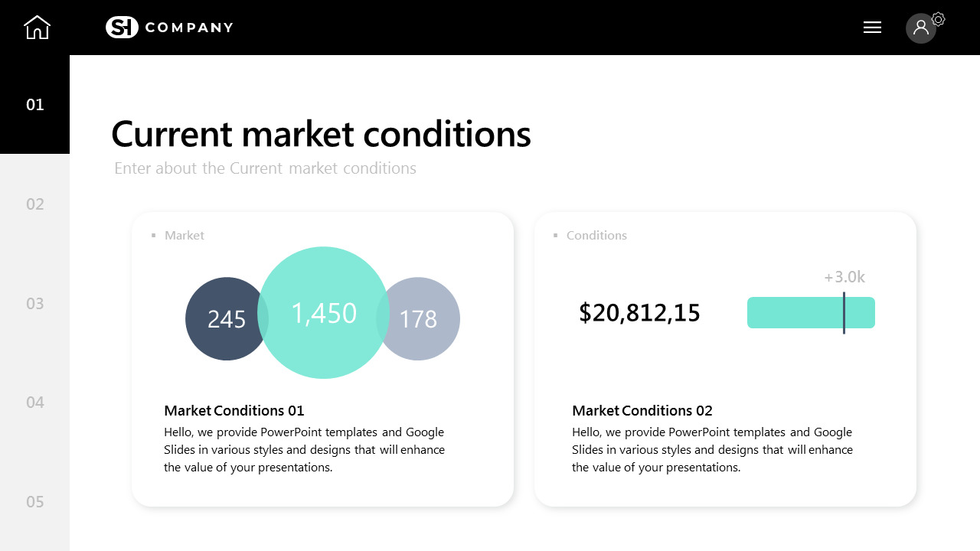
Task: Jump to section 04 in sidebar
Action: (x=35, y=403)
